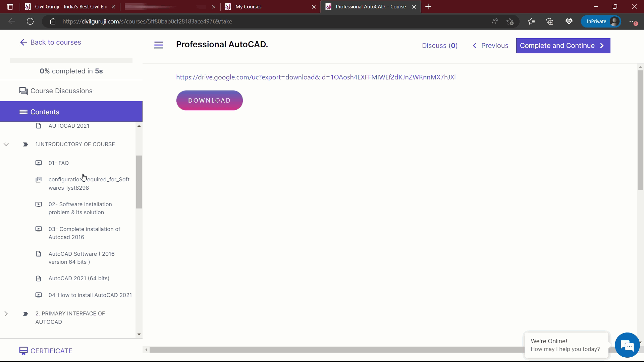The image size is (644, 362).
Task: Open 02- Software Installation problem & its solution
Action: 80,208
